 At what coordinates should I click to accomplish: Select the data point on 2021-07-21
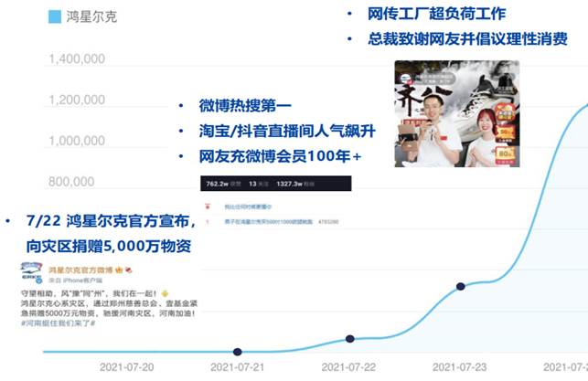238,352
